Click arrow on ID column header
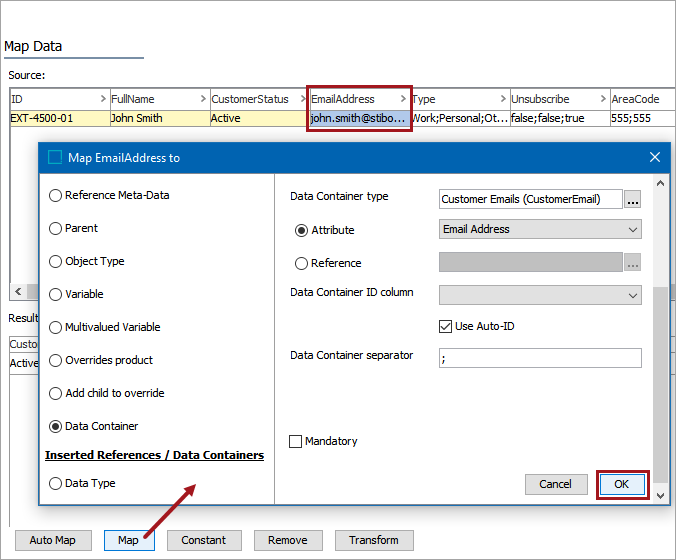676x560 pixels. (103, 99)
